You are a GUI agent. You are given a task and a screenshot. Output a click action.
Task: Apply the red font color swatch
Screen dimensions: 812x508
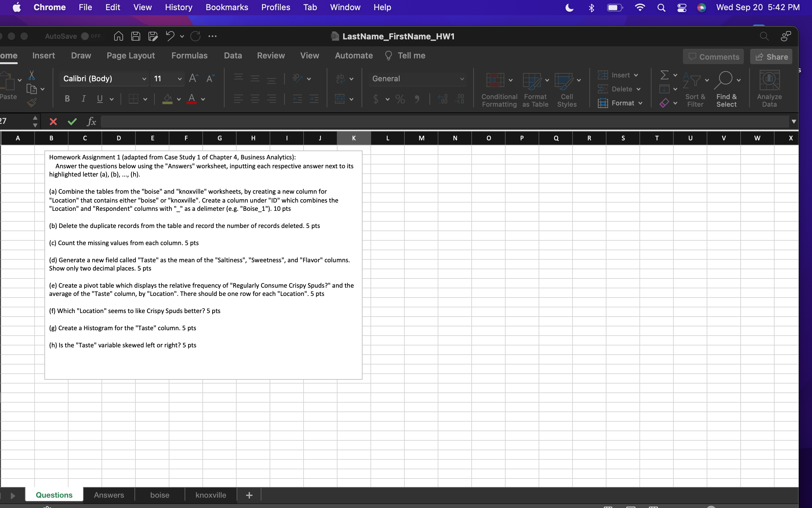pos(192,99)
